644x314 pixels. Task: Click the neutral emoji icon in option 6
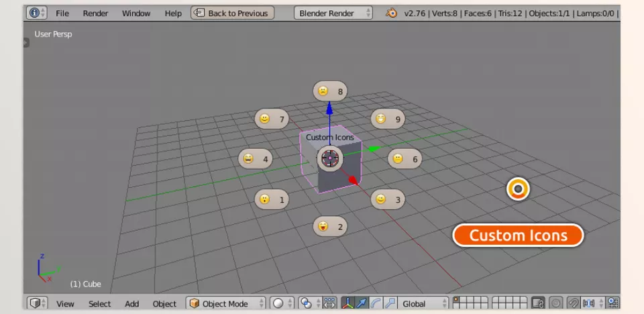pos(398,158)
